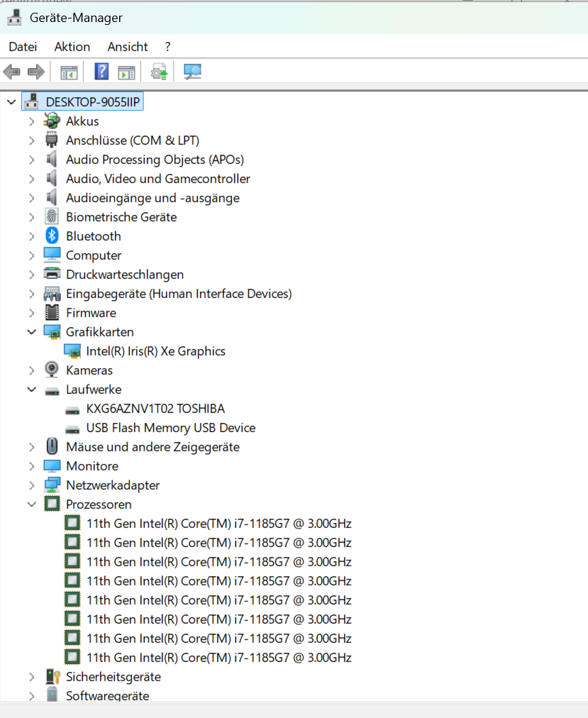Click the Softwaregeräte icon
The height and width of the screenshot is (718, 588).
pos(52,694)
